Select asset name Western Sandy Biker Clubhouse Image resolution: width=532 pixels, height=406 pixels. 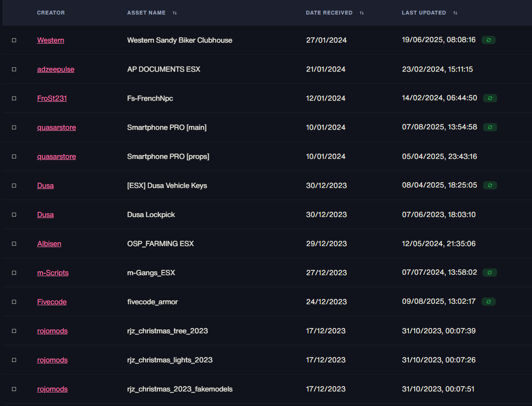point(180,40)
